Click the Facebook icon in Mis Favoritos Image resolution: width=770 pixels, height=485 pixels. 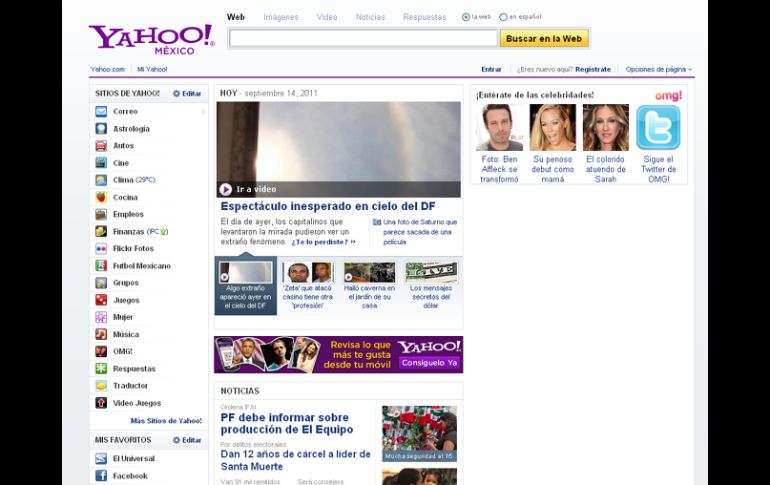tap(101, 476)
